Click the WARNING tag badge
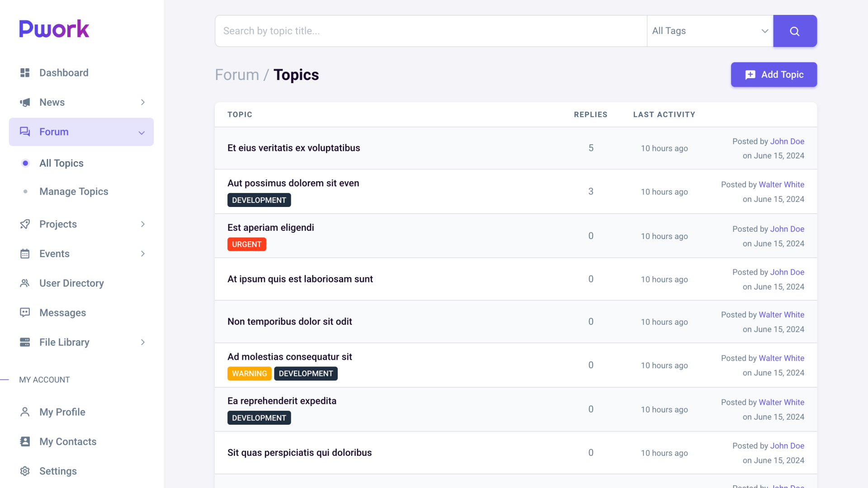This screenshot has width=868, height=488. pos(249,374)
